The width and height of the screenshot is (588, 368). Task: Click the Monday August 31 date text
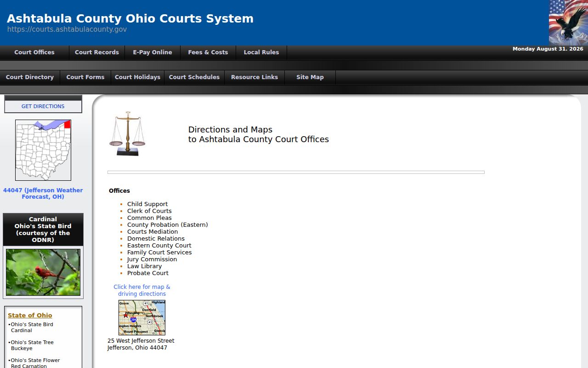point(548,49)
